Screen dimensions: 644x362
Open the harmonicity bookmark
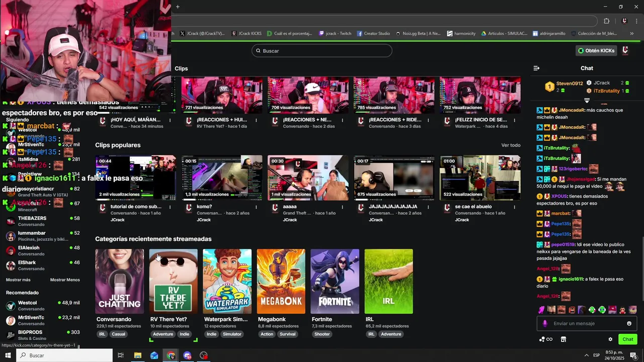[x=461, y=34]
